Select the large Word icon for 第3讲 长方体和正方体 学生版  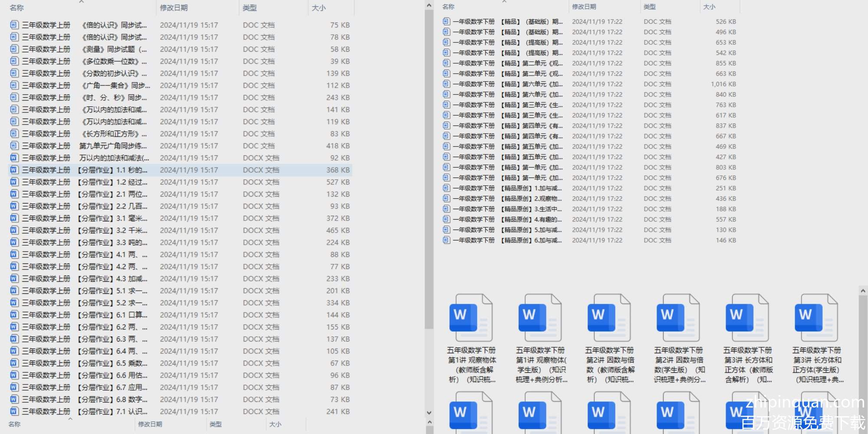tap(817, 318)
